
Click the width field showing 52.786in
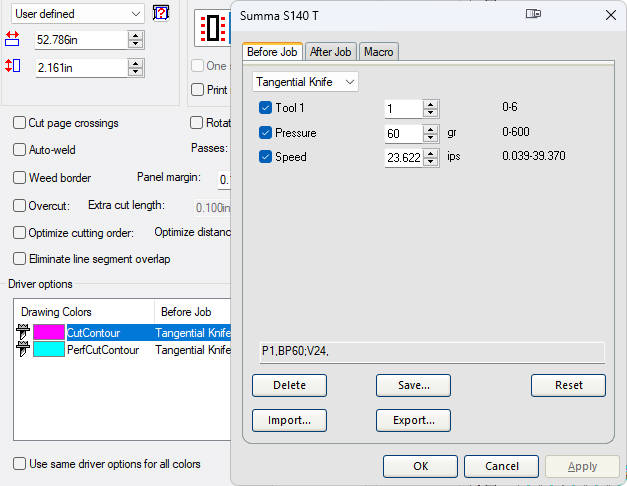[82, 40]
